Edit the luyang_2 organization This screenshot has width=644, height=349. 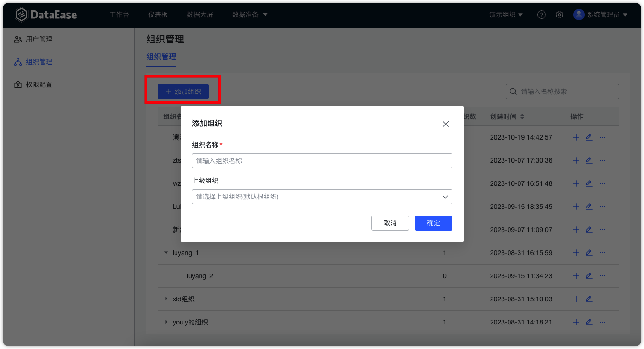click(589, 276)
